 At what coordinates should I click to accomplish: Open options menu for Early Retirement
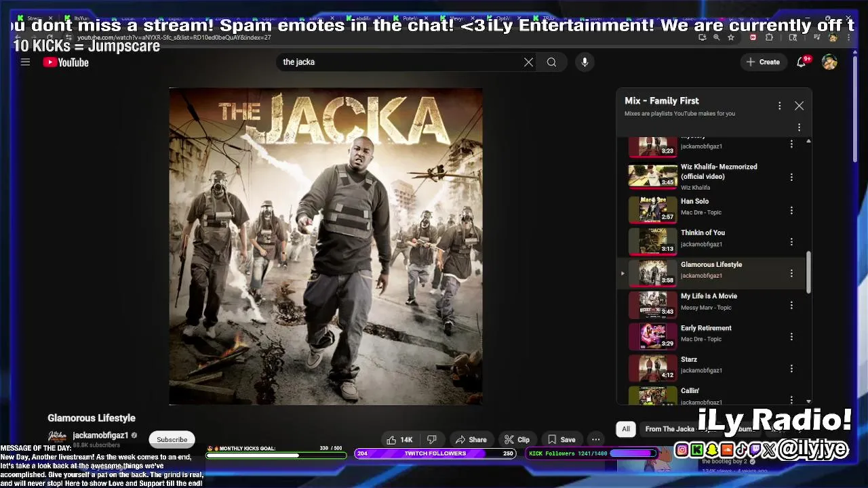pos(791,337)
